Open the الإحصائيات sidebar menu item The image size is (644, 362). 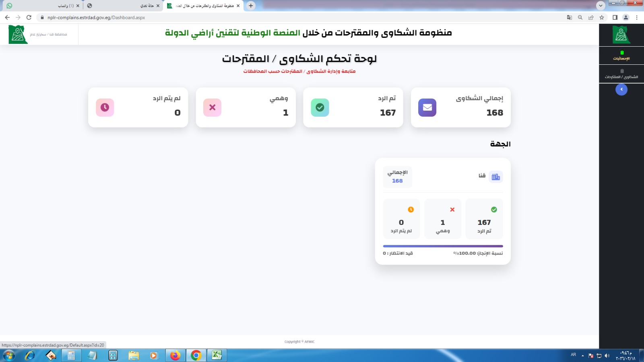pos(621,56)
